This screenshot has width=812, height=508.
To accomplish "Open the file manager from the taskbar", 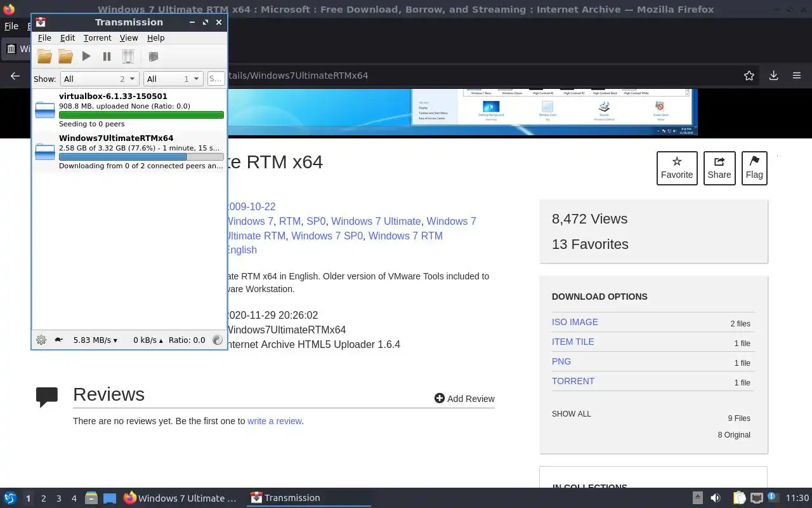I will coord(91,498).
